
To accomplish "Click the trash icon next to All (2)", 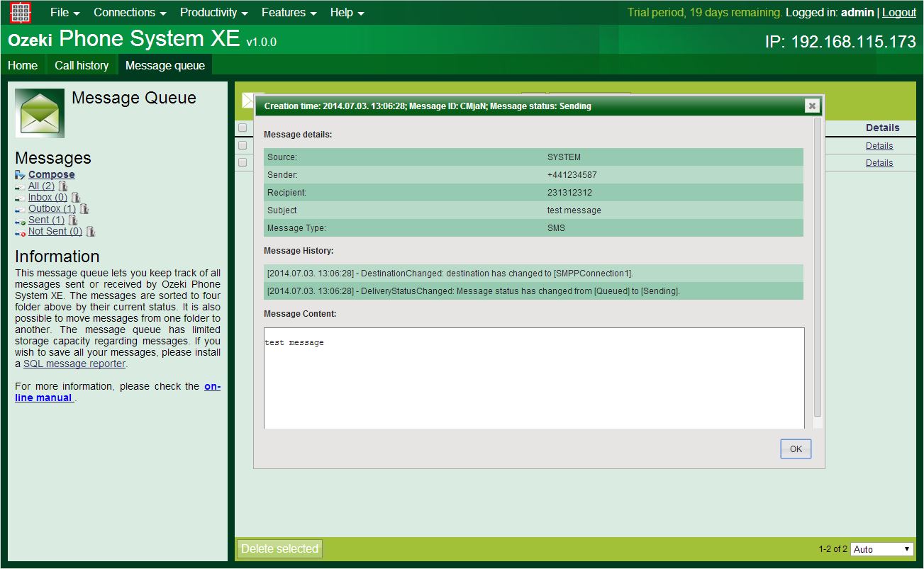I will [63, 186].
